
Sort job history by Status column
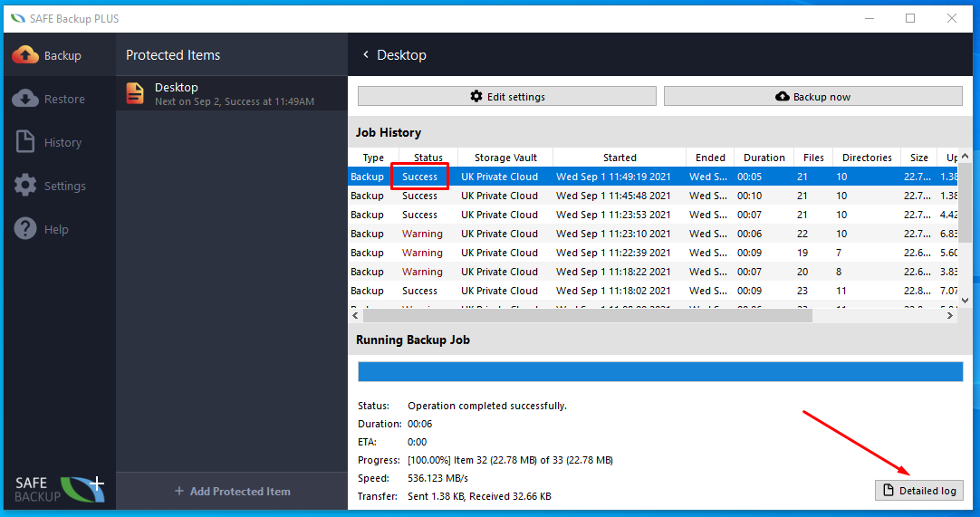tap(428, 158)
